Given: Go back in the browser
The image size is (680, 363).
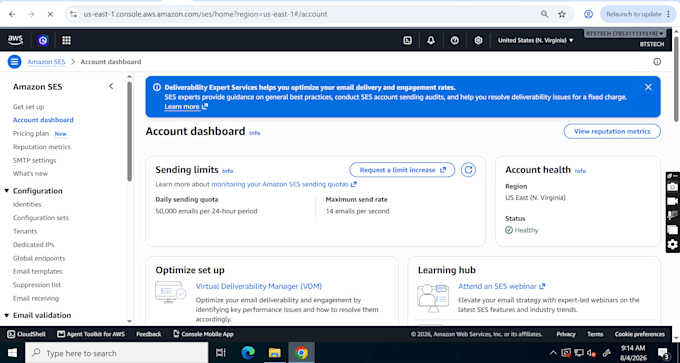Looking at the screenshot, I should point(12,14).
